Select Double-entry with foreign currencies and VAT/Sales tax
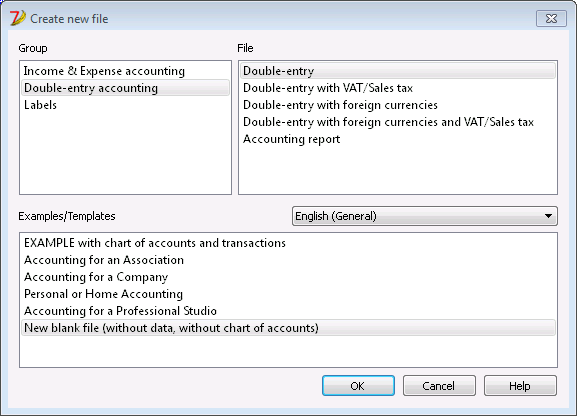Viewport: 577px width, 416px height. 398,122
